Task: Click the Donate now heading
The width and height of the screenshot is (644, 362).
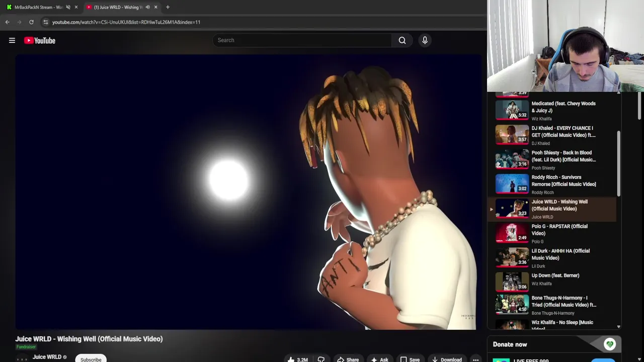Action: coord(510,344)
